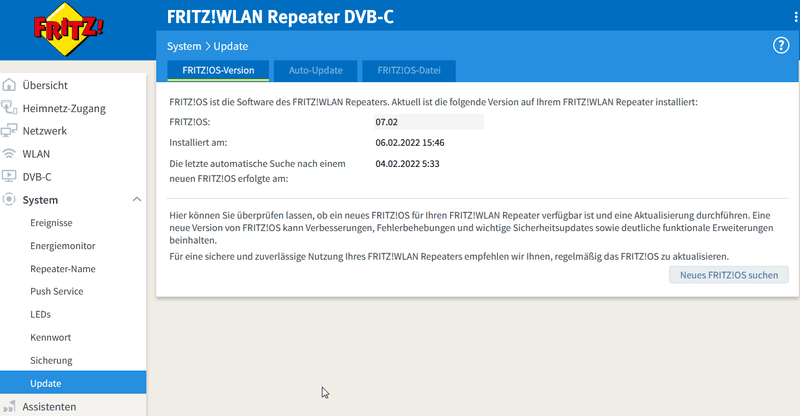
Task: Collapse the System menu chevron
Action: [x=137, y=200]
